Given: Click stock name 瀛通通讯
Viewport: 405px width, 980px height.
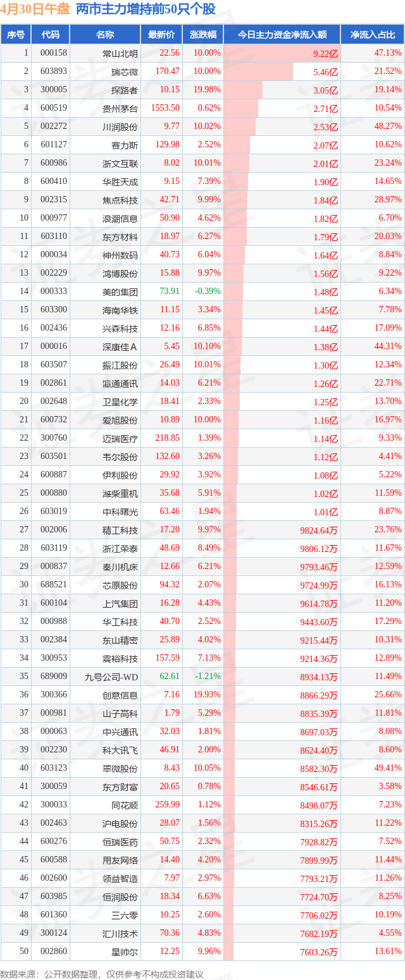Looking at the screenshot, I should coord(120,383).
